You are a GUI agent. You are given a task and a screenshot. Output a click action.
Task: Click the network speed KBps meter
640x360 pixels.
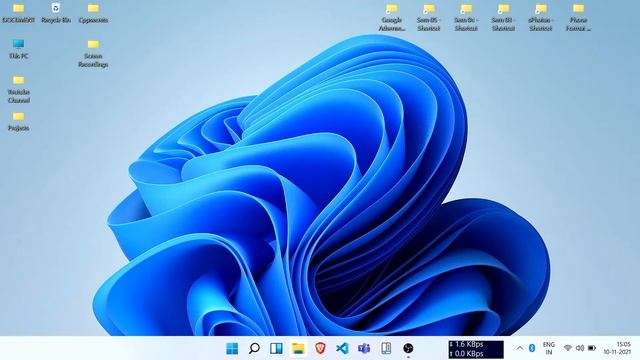[x=476, y=349]
